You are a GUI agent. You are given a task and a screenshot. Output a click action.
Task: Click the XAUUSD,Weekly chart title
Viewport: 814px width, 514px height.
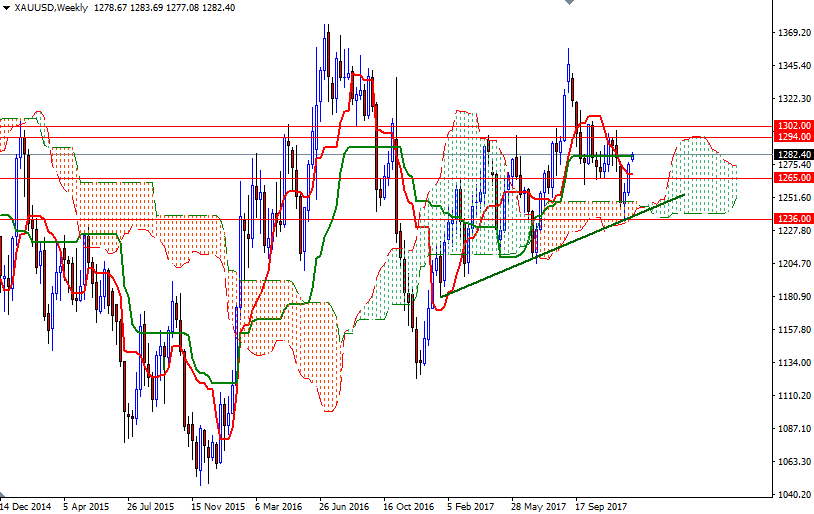click(51, 8)
